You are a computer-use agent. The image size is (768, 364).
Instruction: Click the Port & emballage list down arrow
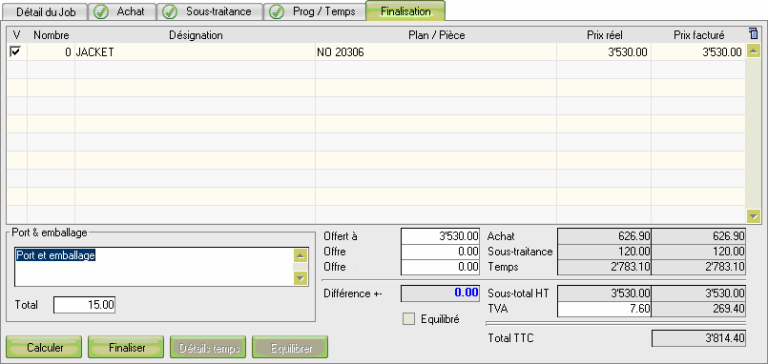(x=300, y=278)
